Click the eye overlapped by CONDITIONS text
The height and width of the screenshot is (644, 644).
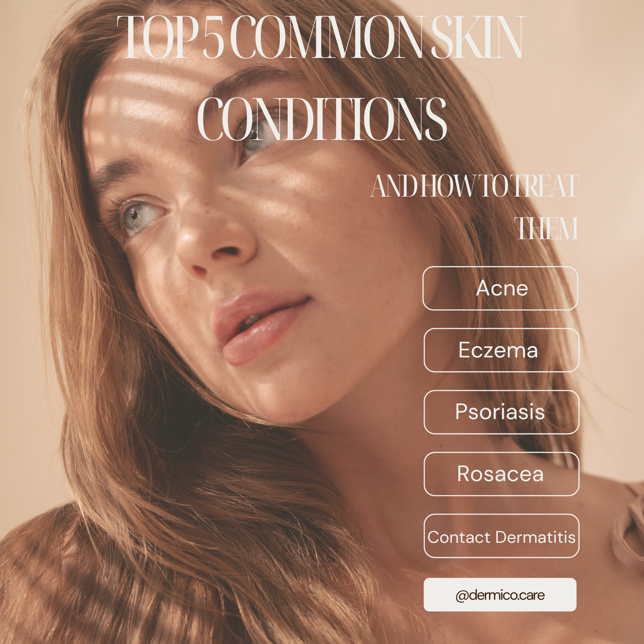(x=259, y=138)
